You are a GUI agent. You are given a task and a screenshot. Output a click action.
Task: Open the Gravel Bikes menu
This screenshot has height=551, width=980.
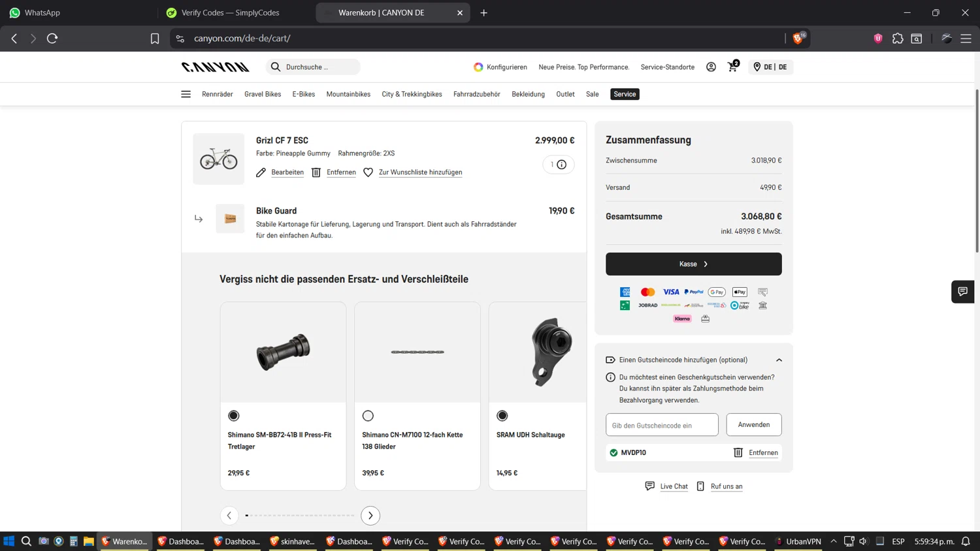pyautogui.click(x=263, y=94)
